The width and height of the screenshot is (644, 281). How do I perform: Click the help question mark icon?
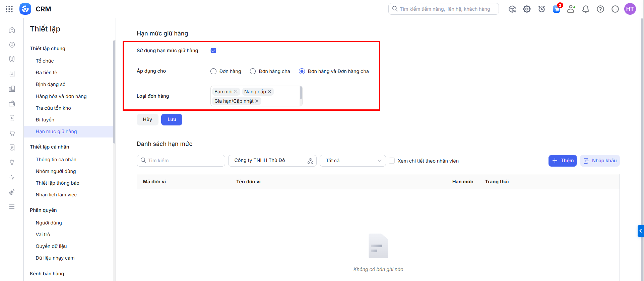(600, 9)
